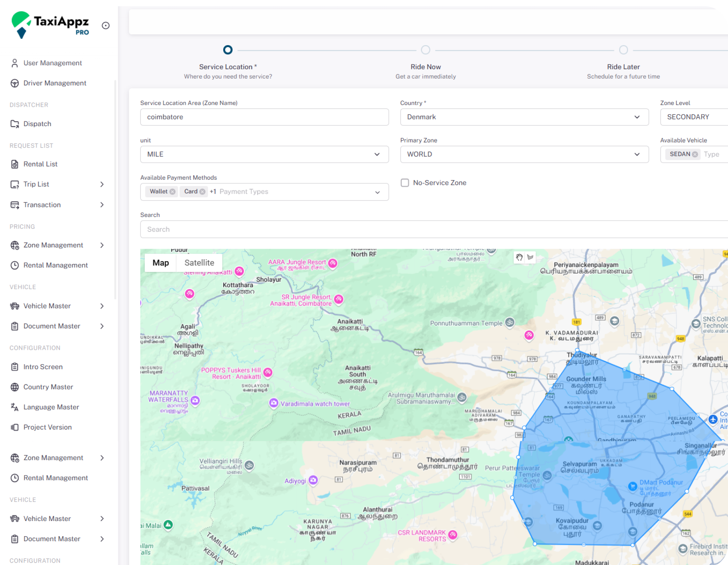728x565 pixels.
Task: Remove the Wallet payment chip
Action: (x=172, y=191)
